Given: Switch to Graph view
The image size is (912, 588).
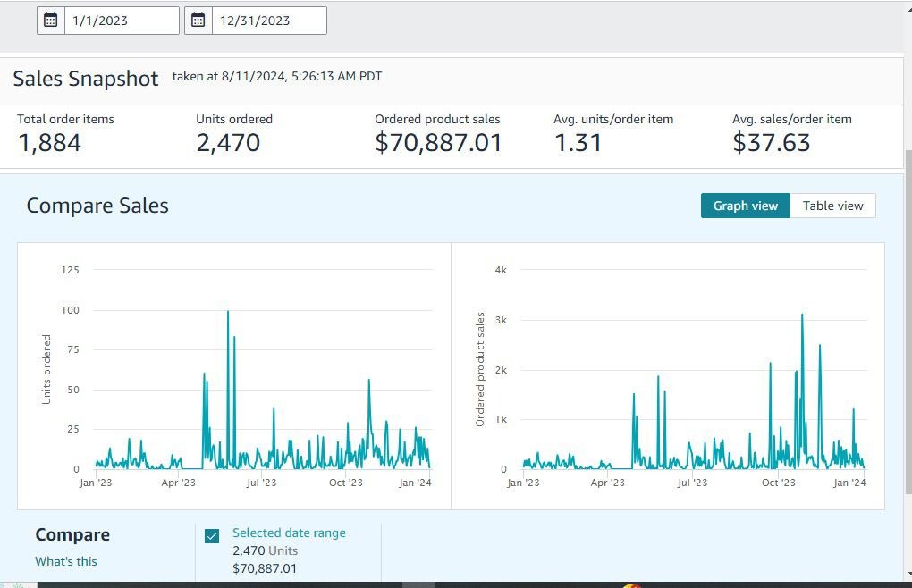Looking at the screenshot, I should pyautogui.click(x=745, y=206).
